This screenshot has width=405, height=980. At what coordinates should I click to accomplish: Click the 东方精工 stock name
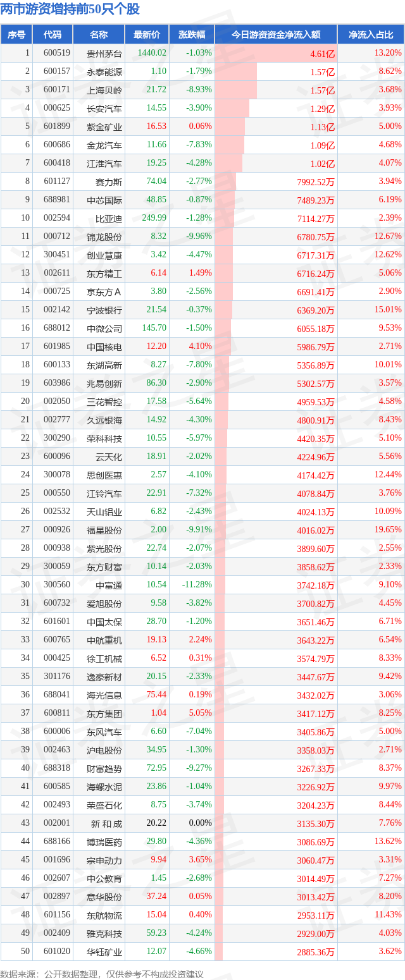[x=104, y=274]
